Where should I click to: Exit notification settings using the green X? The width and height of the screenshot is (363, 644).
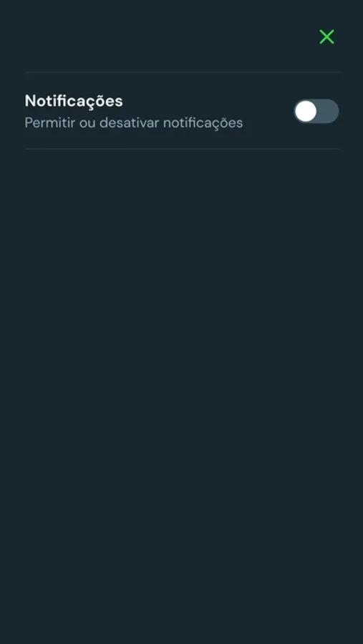tap(326, 37)
